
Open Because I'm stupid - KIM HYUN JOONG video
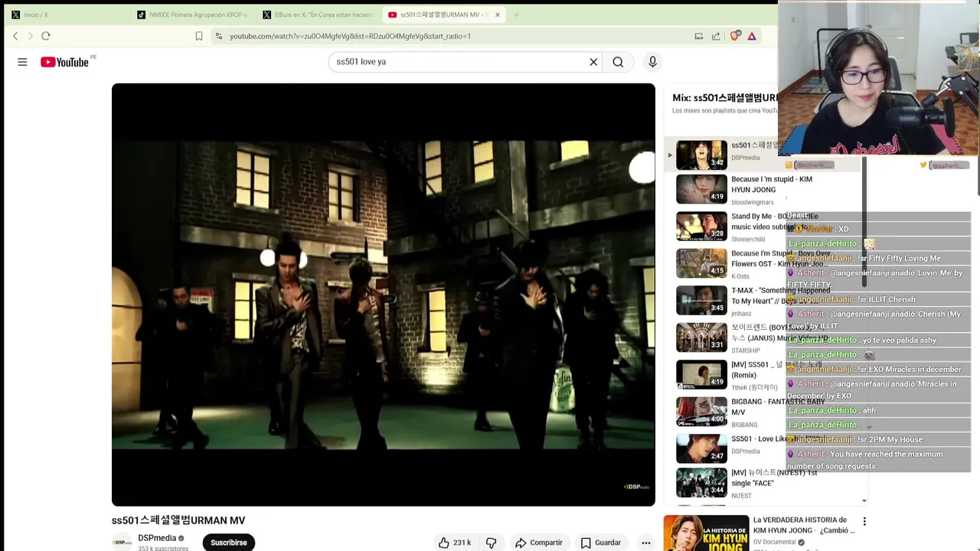click(772, 184)
